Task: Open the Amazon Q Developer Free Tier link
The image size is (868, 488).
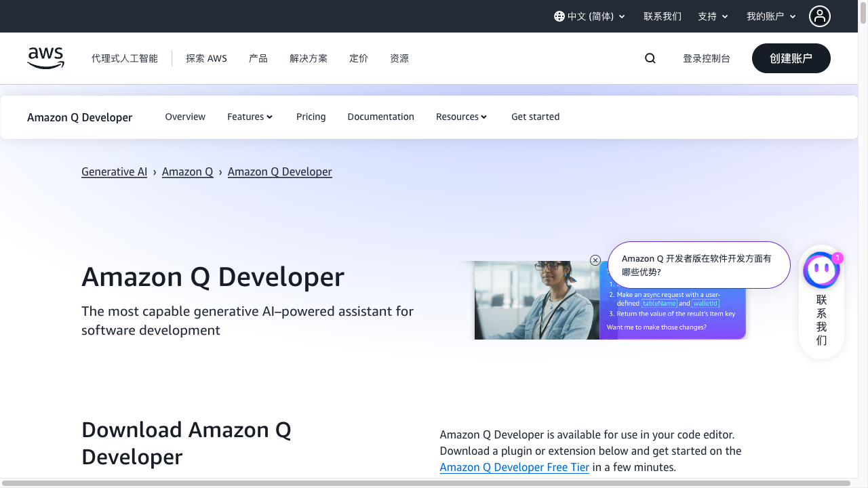Action: (x=514, y=467)
